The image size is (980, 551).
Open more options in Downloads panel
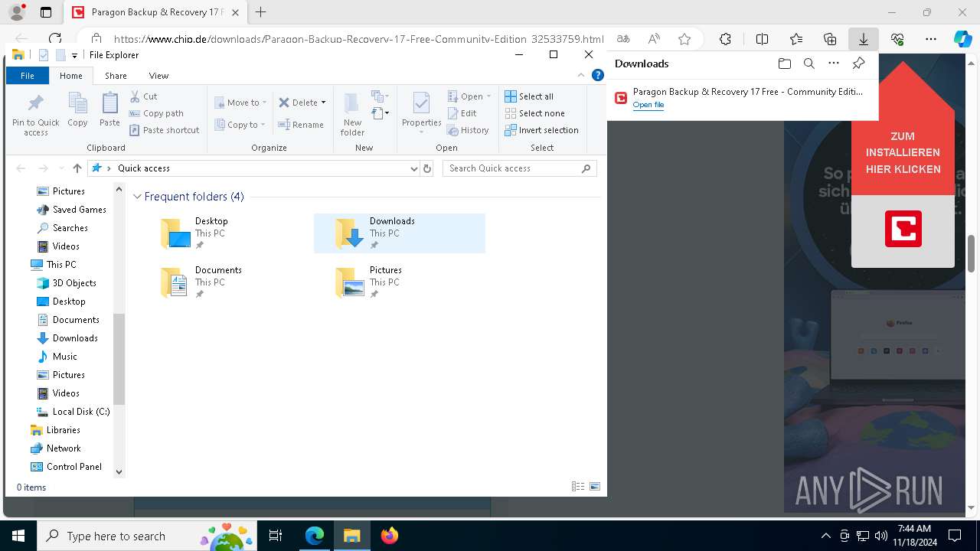[834, 64]
